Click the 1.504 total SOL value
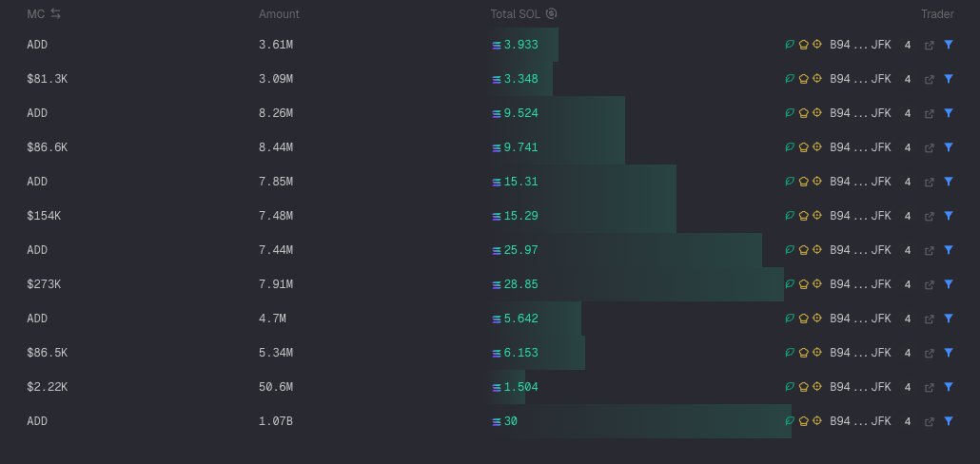 pyautogui.click(x=520, y=387)
